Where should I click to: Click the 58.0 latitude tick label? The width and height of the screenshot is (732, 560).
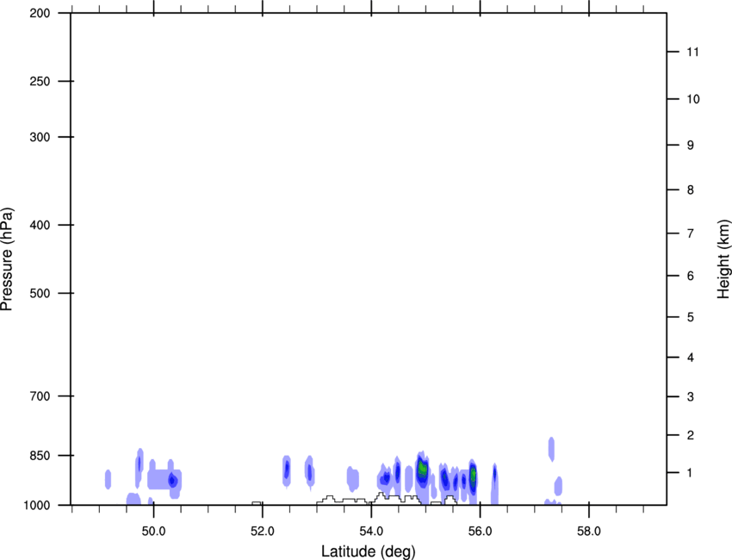coord(589,531)
